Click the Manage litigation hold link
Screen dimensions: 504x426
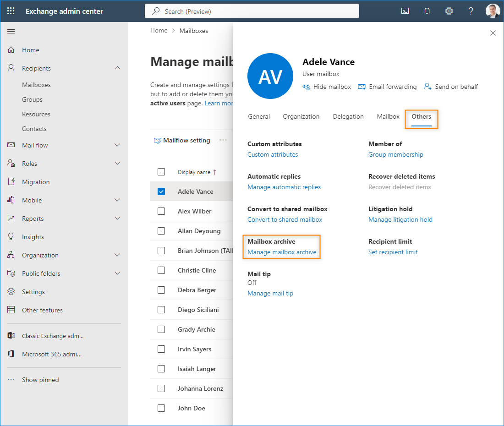click(x=400, y=220)
